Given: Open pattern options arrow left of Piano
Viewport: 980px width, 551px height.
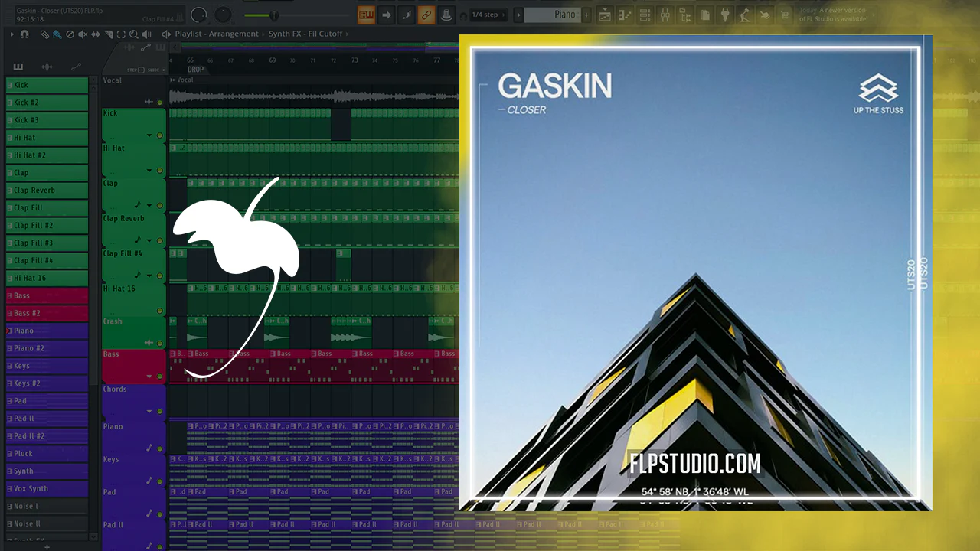Looking at the screenshot, I should tap(518, 15).
